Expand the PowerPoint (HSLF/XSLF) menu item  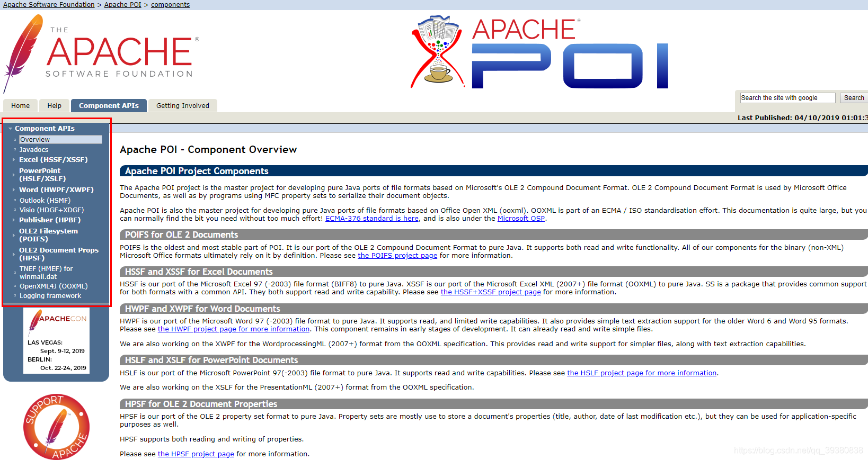pyautogui.click(x=14, y=175)
